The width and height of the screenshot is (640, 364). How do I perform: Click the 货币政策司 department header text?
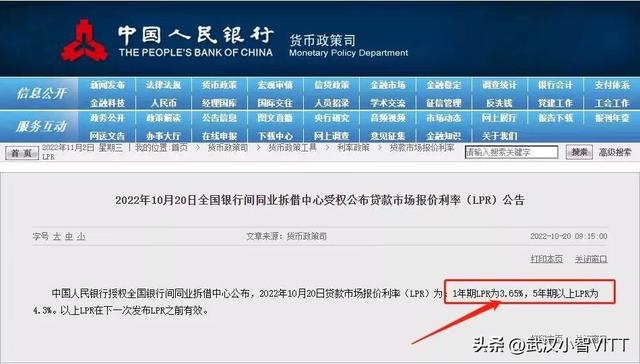pyautogui.click(x=322, y=40)
